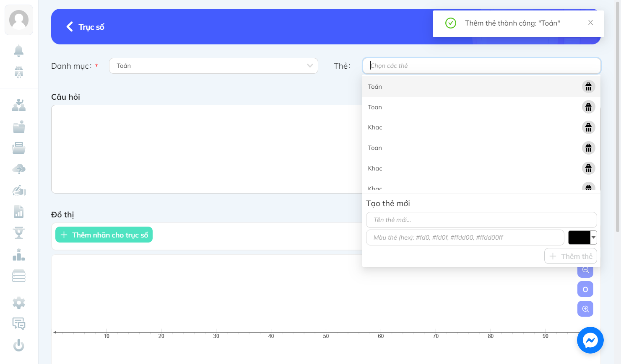Click the power logout icon
The width and height of the screenshot is (621, 364).
click(x=19, y=345)
